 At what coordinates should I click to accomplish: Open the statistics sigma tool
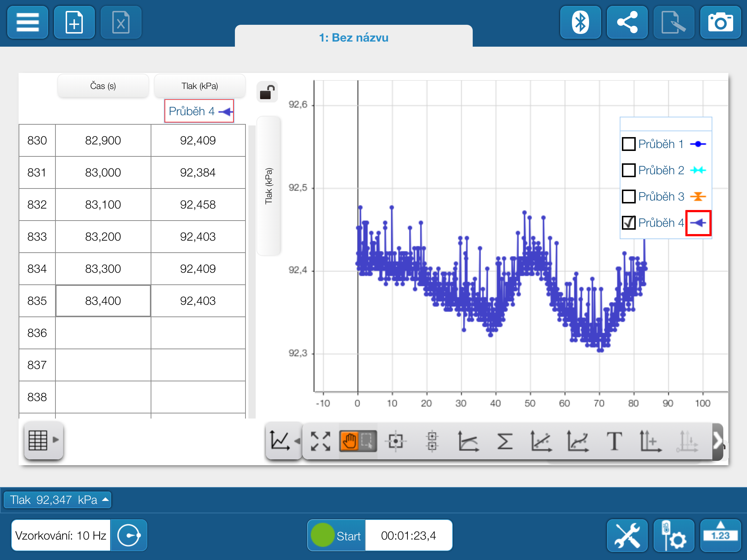tap(505, 441)
